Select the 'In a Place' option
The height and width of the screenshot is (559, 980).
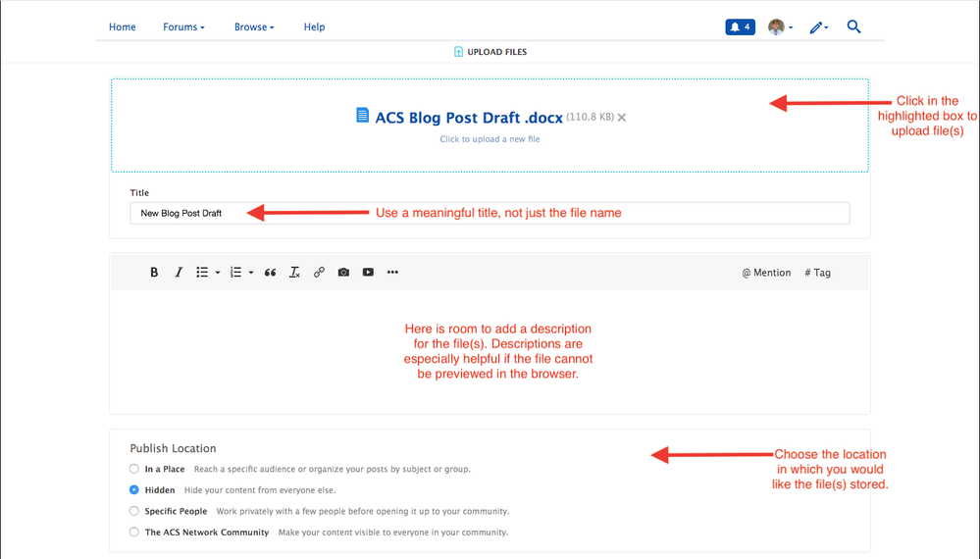click(x=134, y=469)
